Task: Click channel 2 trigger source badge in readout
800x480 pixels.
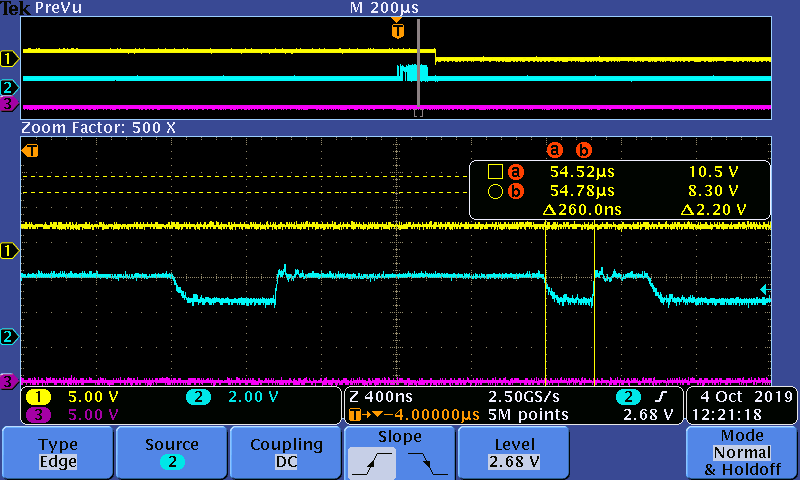Action: pyautogui.click(x=629, y=397)
